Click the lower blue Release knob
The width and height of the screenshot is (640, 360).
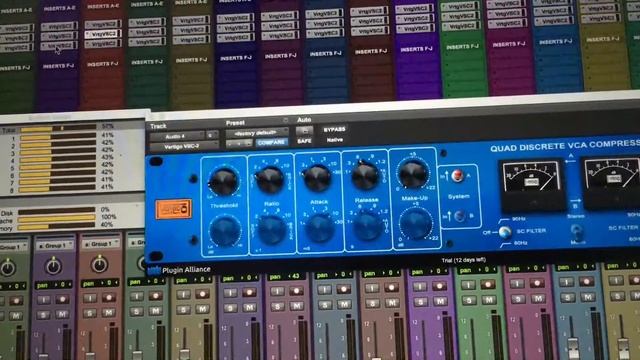[x=368, y=226]
